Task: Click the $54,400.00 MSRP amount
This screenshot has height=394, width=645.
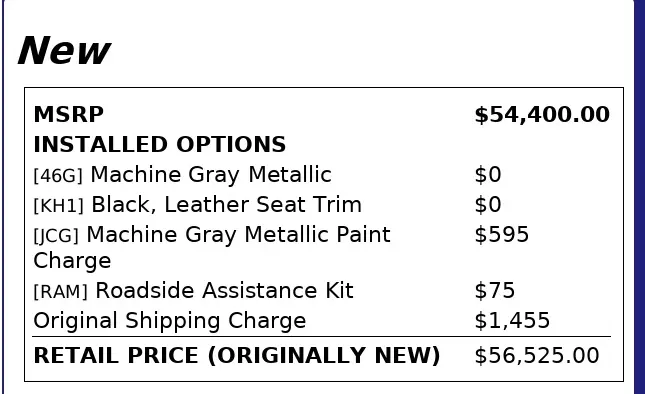Action: 542,114
